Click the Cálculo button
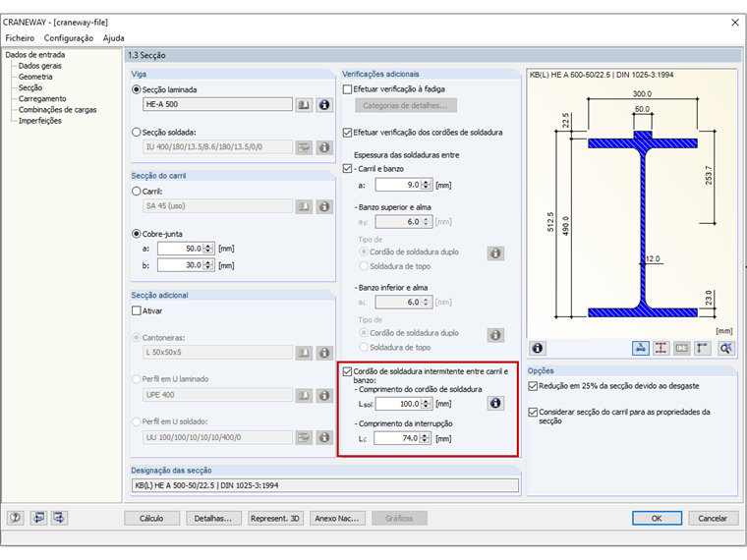Screen dimensions: 747x560 pos(152,518)
